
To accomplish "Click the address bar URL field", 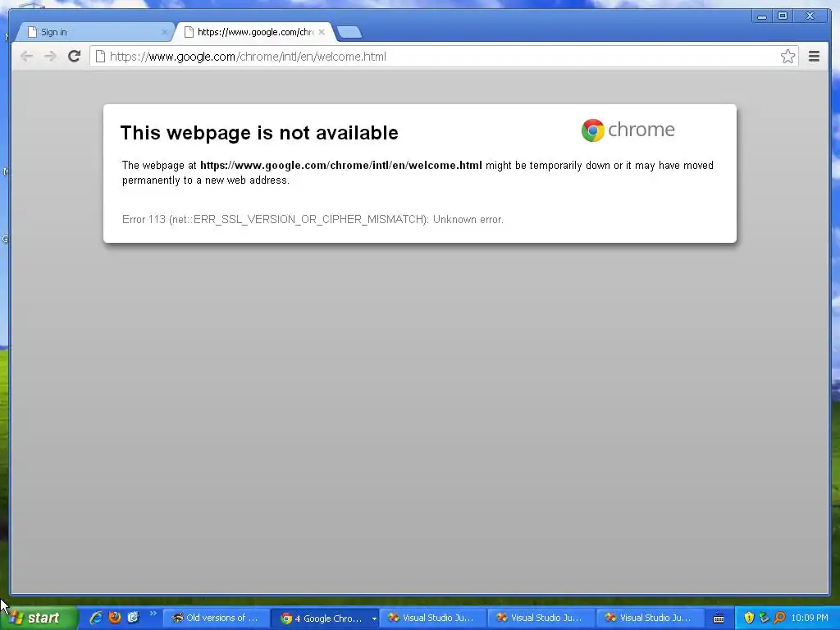I will 444,57.
